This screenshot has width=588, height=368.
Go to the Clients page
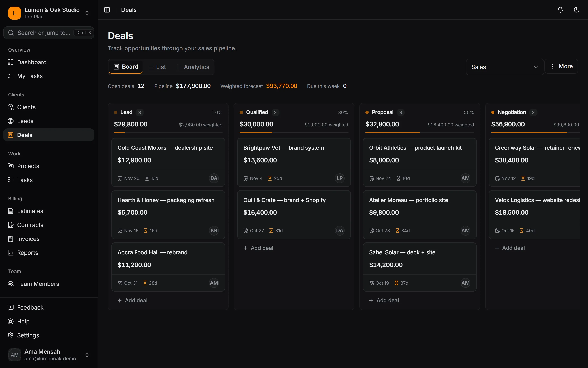pyautogui.click(x=49, y=107)
